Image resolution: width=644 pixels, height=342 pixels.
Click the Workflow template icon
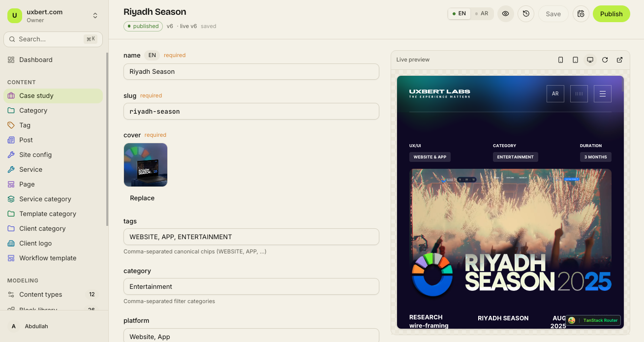click(11, 258)
